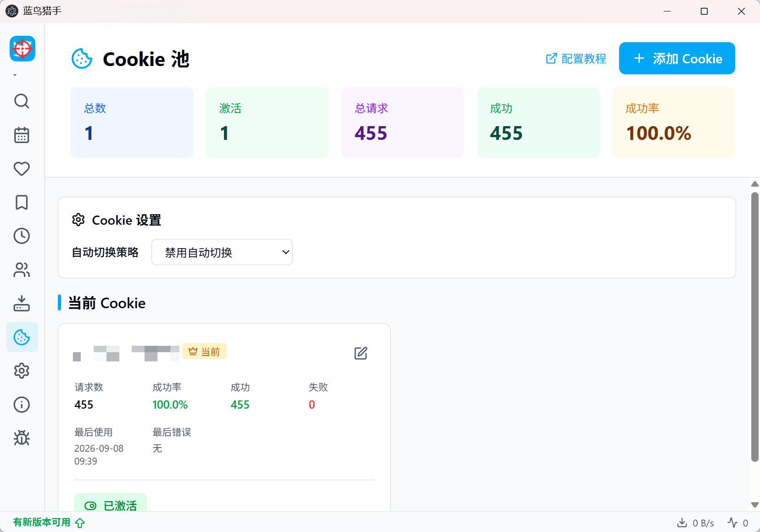Click the 当前 crown badge

pyautogui.click(x=204, y=351)
